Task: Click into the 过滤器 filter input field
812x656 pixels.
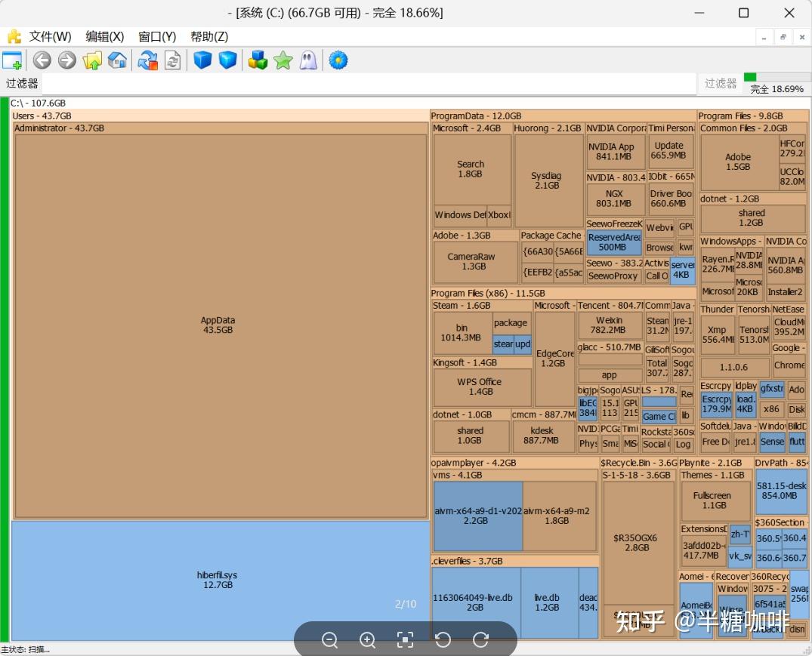Action: click(x=369, y=83)
